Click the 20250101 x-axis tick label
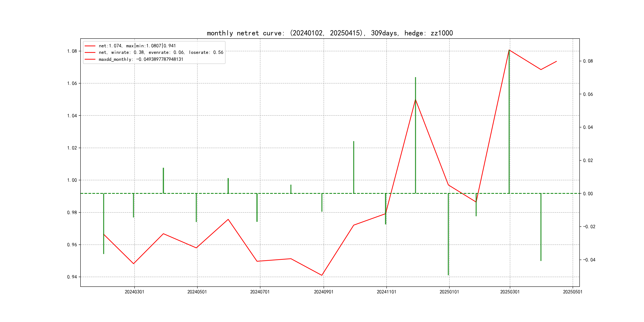 click(449, 292)
